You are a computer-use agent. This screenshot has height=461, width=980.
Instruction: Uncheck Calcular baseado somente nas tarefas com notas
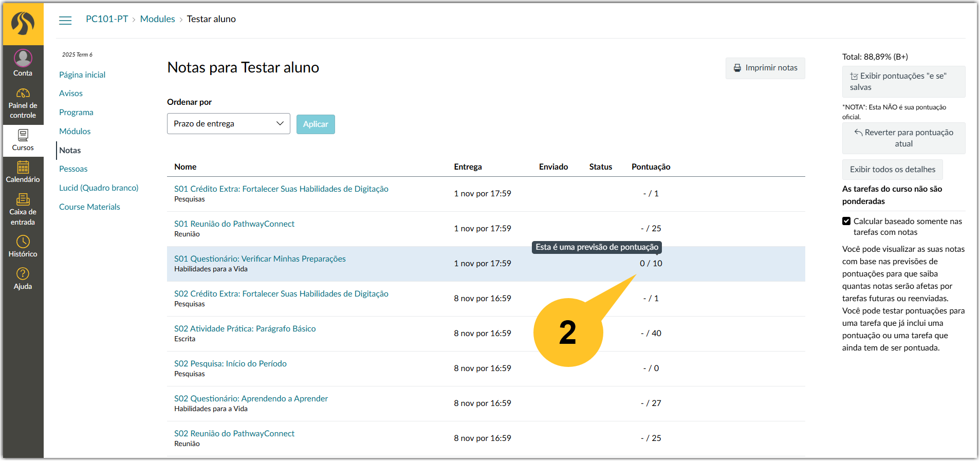point(846,221)
